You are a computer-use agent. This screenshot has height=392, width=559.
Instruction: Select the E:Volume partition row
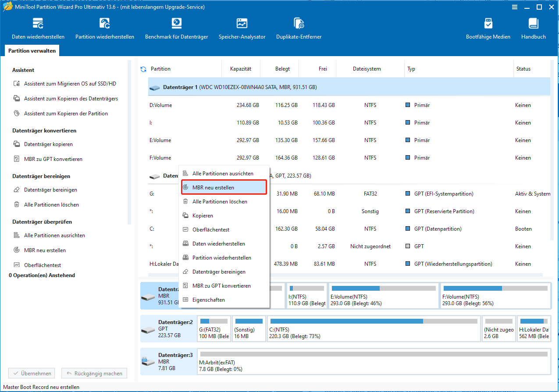tap(349, 140)
